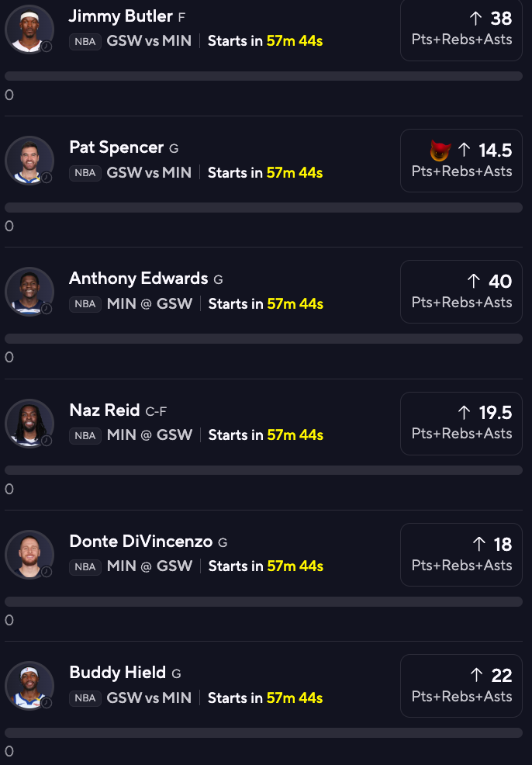The width and height of the screenshot is (532, 765).
Task: Click the clock badge on Buddy Hield's avatar
Action: click(47, 703)
